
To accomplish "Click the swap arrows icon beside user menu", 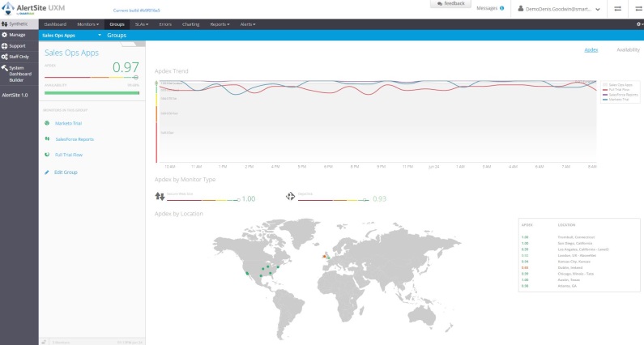I will click(618, 9).
